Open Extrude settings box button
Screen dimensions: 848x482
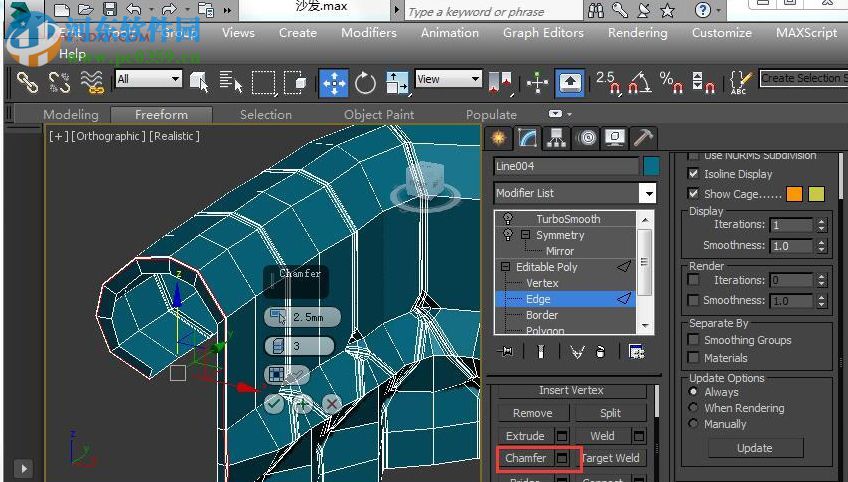click(x=562, y=436)
